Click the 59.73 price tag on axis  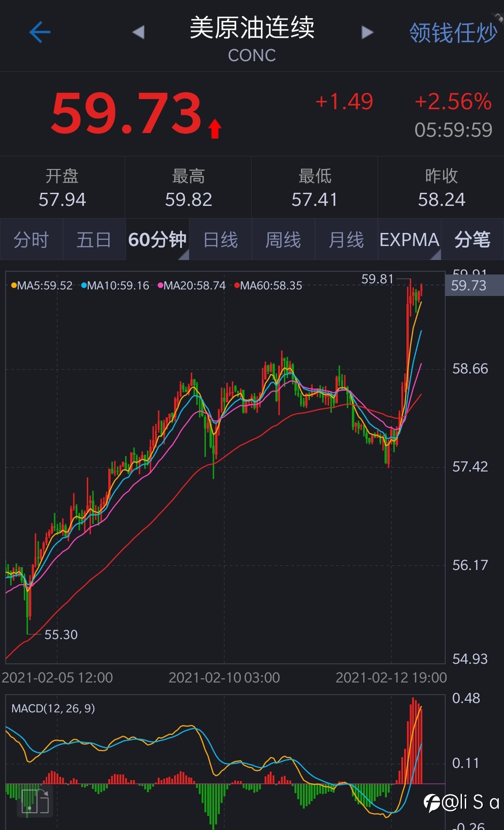tap(474, 285)
